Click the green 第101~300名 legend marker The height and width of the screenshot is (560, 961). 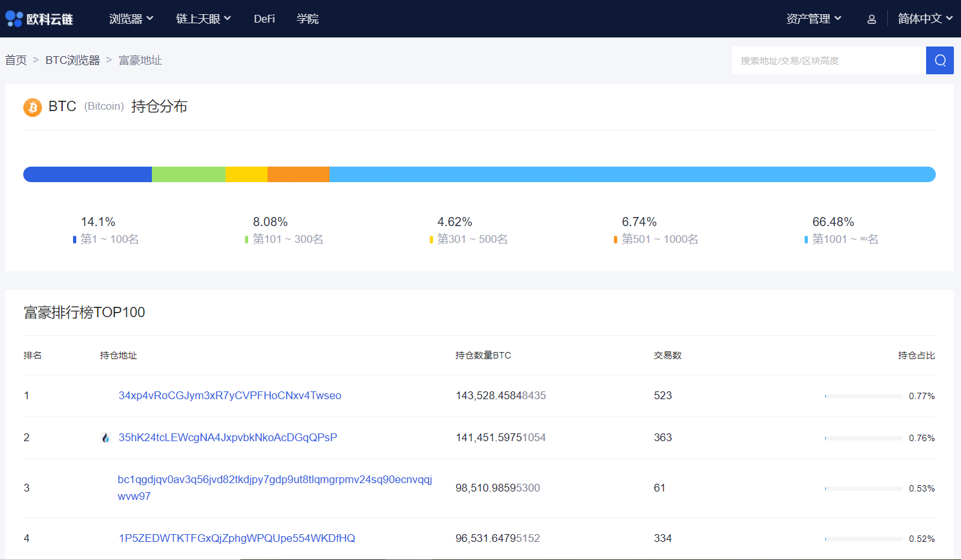click(247, 240)
